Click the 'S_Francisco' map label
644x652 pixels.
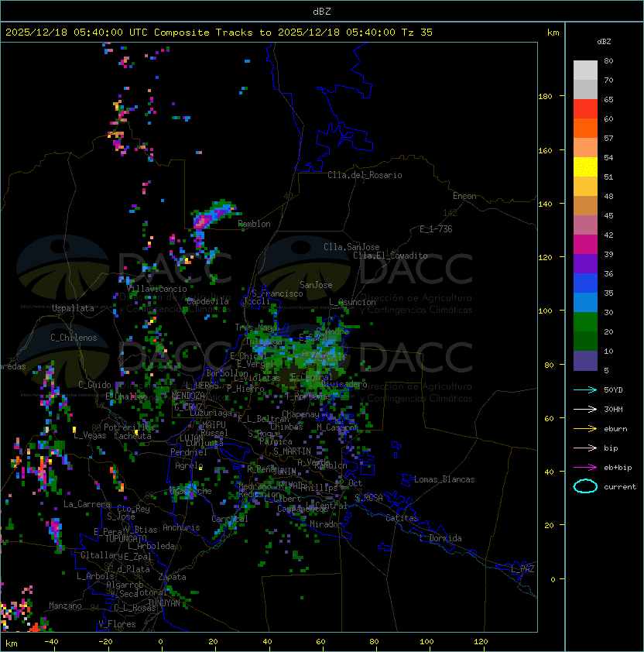[x=277, y=293]
